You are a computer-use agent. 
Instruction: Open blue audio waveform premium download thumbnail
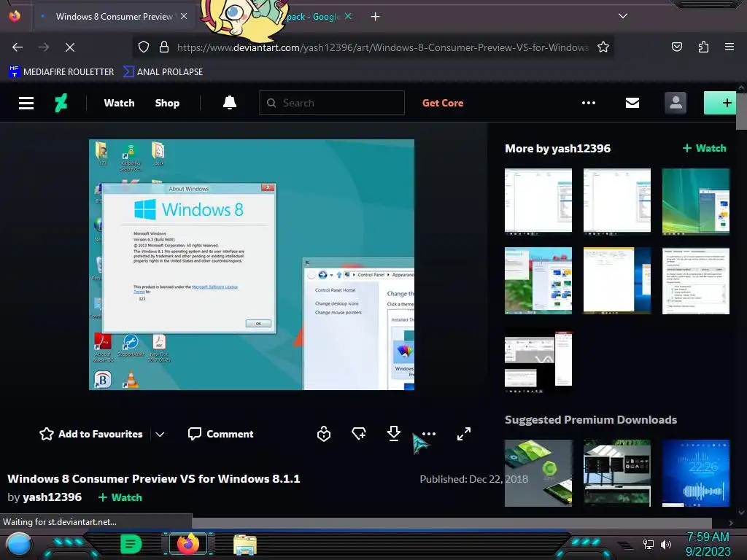pos(695,472)
